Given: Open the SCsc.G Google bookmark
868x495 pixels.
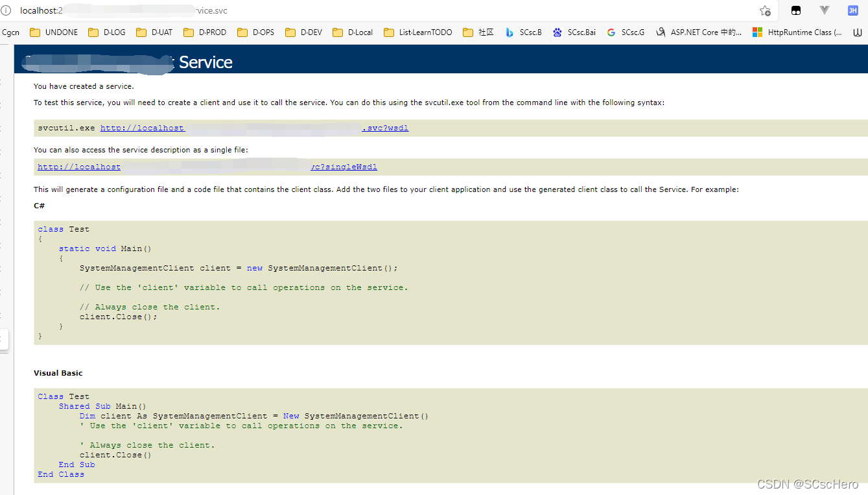Looking at the screenshot, I should (x=626, y=32).
